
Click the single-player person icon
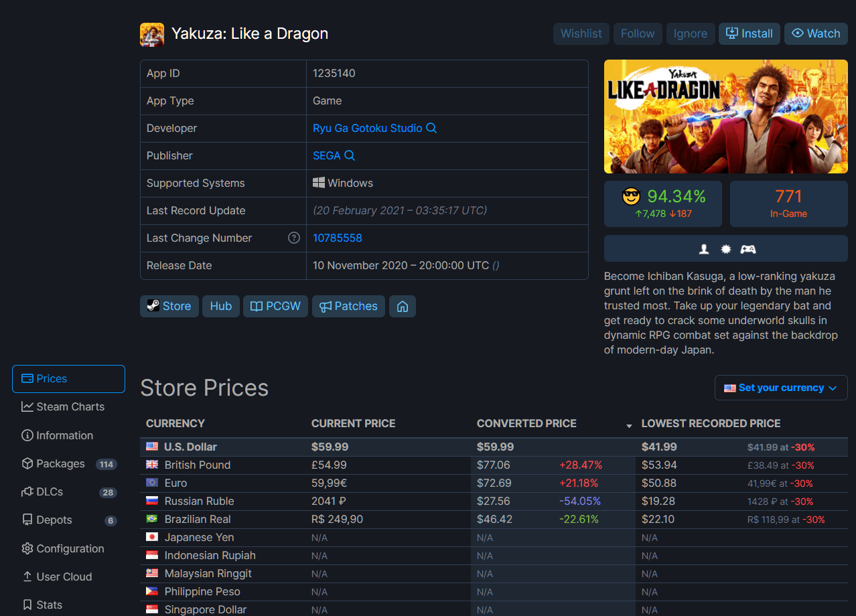pyautogui.click(x=704, y=249)
